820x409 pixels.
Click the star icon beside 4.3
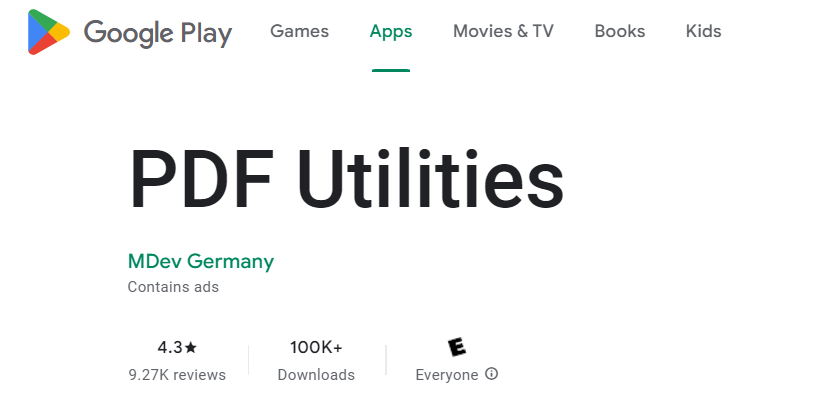pos(191,348)
